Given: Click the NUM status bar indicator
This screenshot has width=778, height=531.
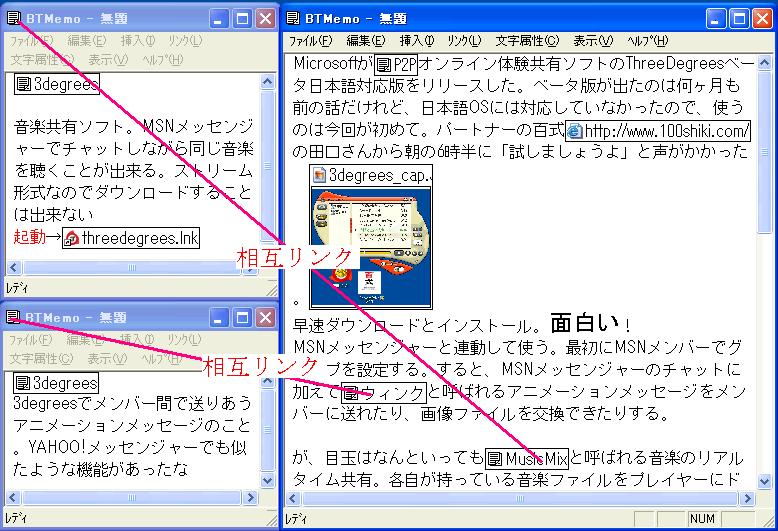Looking at the screenshot, I should click(702, 519).
